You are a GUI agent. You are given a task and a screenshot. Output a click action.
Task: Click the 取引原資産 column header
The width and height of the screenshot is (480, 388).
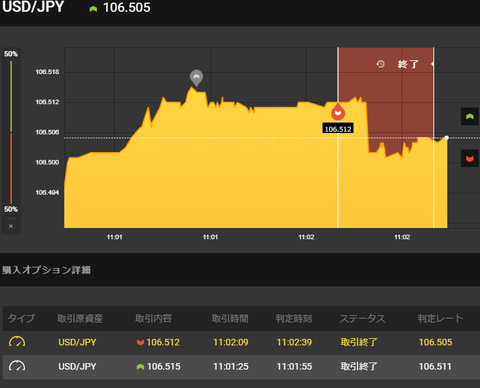pos(80,318)
